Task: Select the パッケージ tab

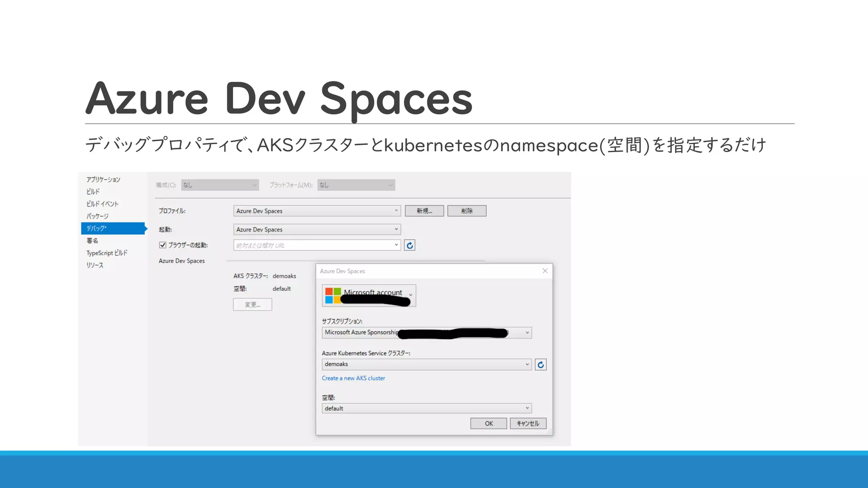Action: pos(97,216)
